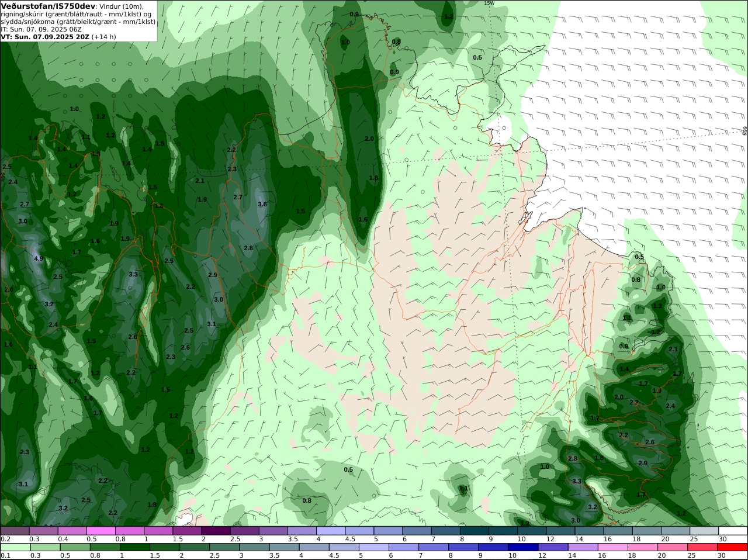The width and height of the screenshot is (748, 560).
Task: Click the VT: Sun. 07.09.2025 20Z valid time
Action: point(45,37)
